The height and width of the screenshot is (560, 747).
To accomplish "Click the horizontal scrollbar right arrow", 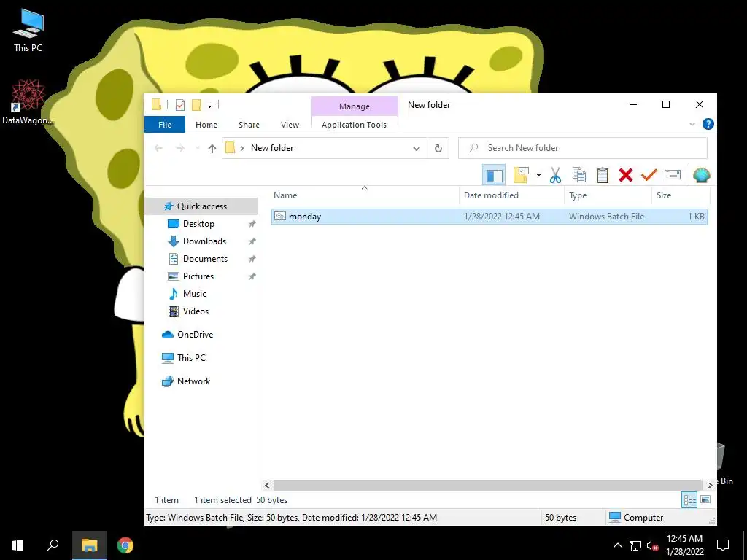I will click(x=711, y=485).
